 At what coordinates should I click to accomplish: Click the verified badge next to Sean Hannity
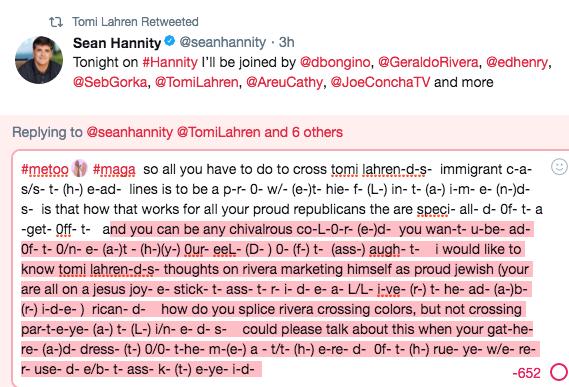169,41
